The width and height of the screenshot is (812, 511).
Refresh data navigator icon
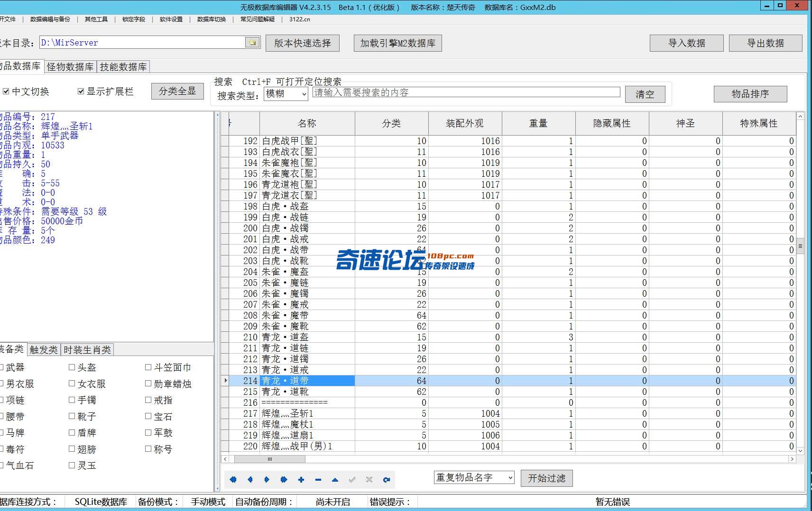(x=387, y=480)
